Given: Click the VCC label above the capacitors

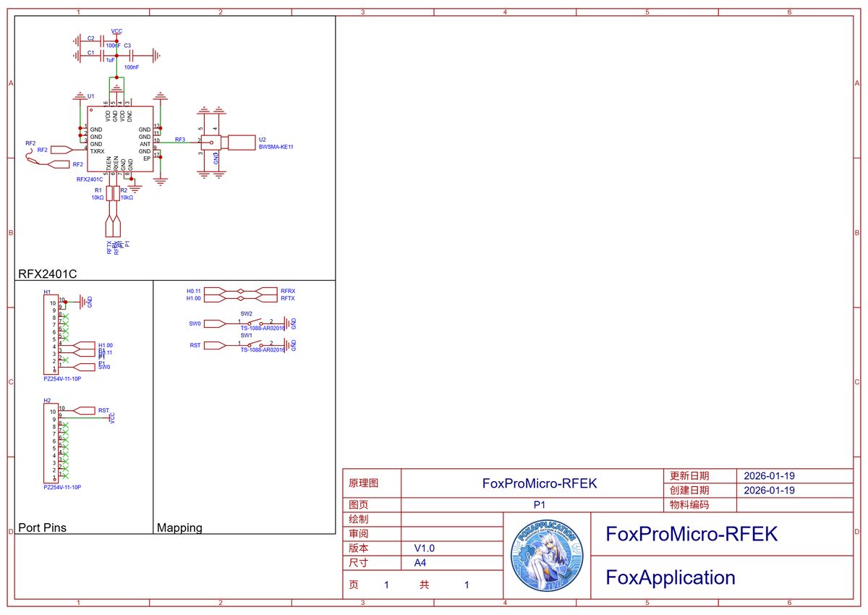Looking at the screenshot, I should point(116,31).
